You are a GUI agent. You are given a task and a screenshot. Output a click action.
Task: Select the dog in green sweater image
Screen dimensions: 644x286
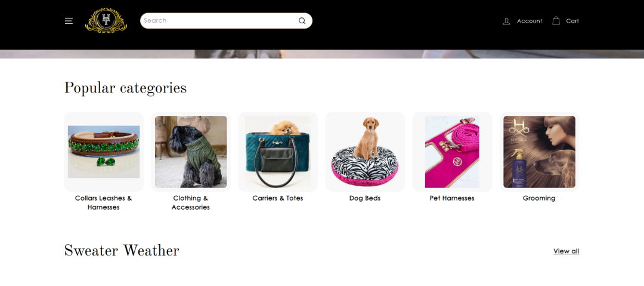(191, 152)
